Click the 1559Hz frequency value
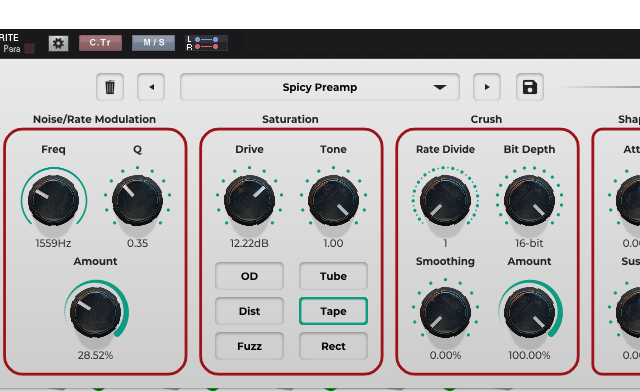 [x=53, y=243]
